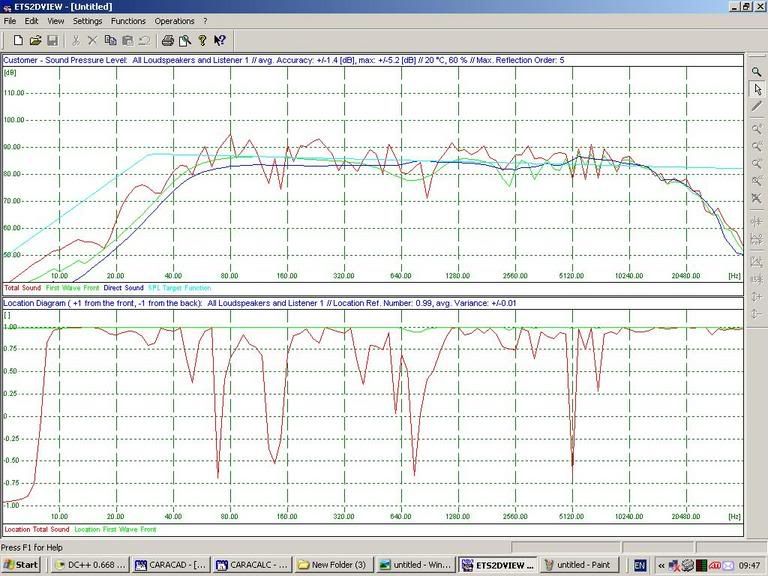The image size is (768, 576).
Task: Open the Settings menu
Action: coord(87,21)
